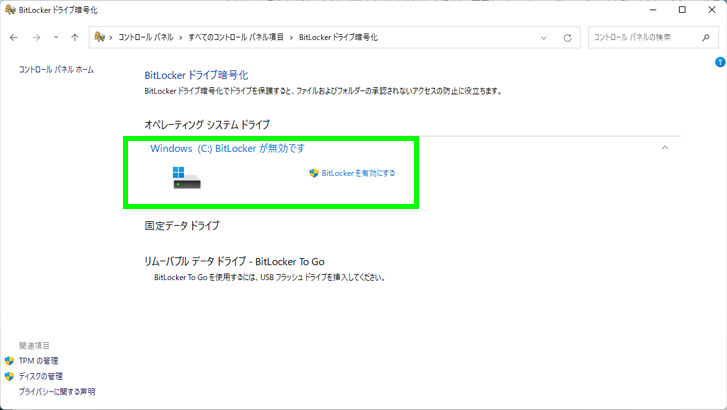Refresh the control panel view

(568, 38)
